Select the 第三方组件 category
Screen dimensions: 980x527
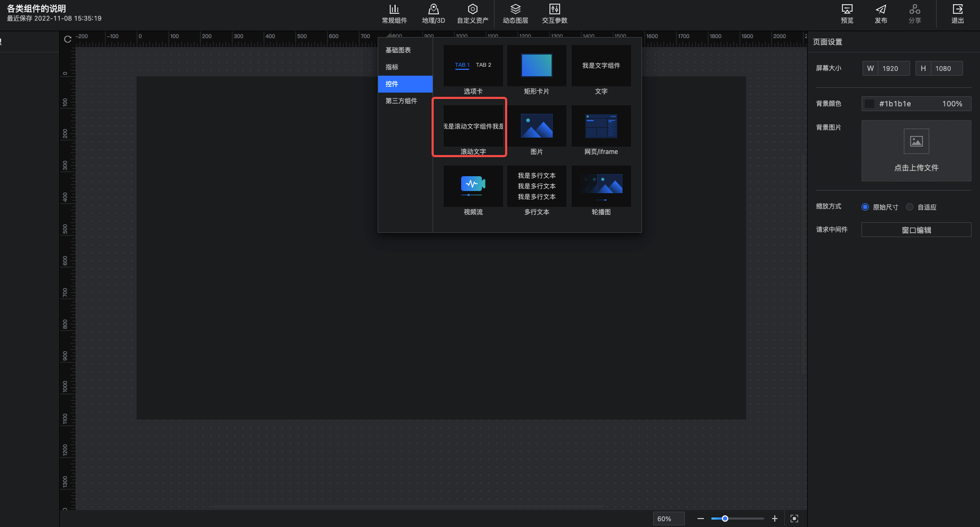[401, 101]
